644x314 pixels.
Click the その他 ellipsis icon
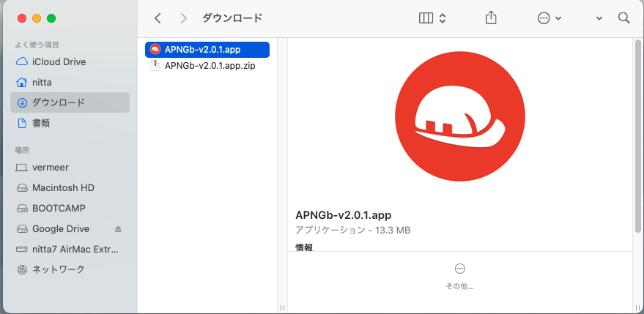click(460, 269)
